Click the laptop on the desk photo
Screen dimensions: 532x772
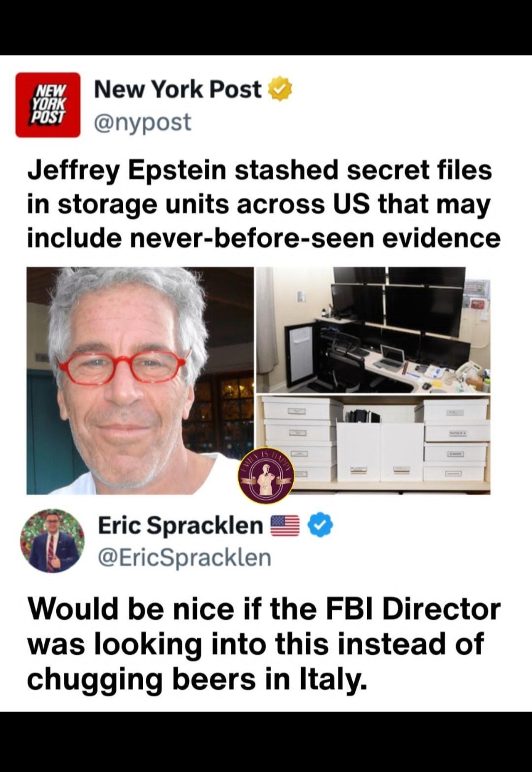[x=389, y=358]
